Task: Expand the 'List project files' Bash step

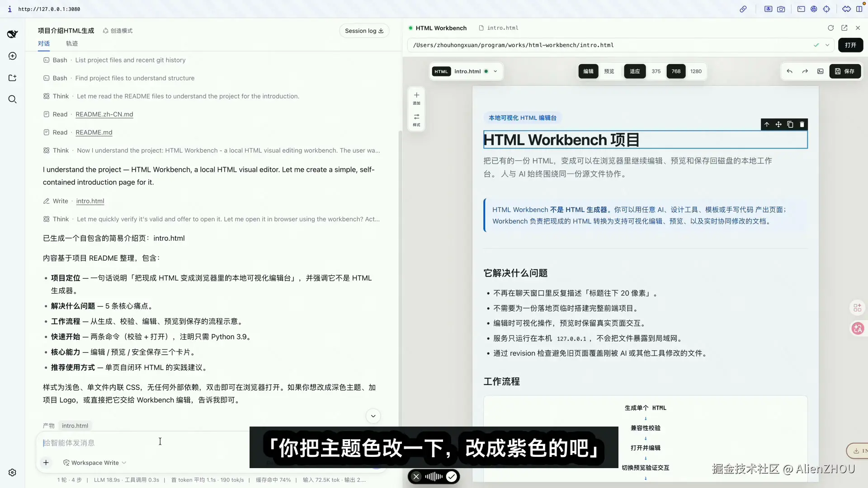Action: tap(114, 60)
